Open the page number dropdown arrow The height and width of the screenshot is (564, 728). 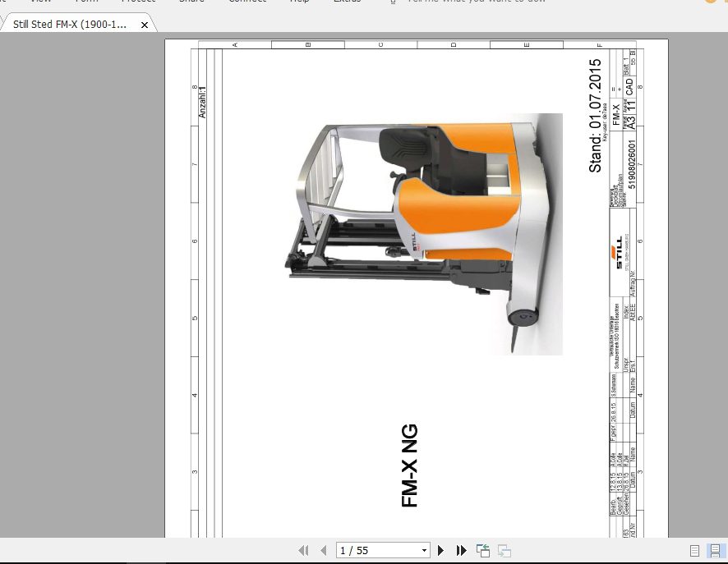[424, 551]
